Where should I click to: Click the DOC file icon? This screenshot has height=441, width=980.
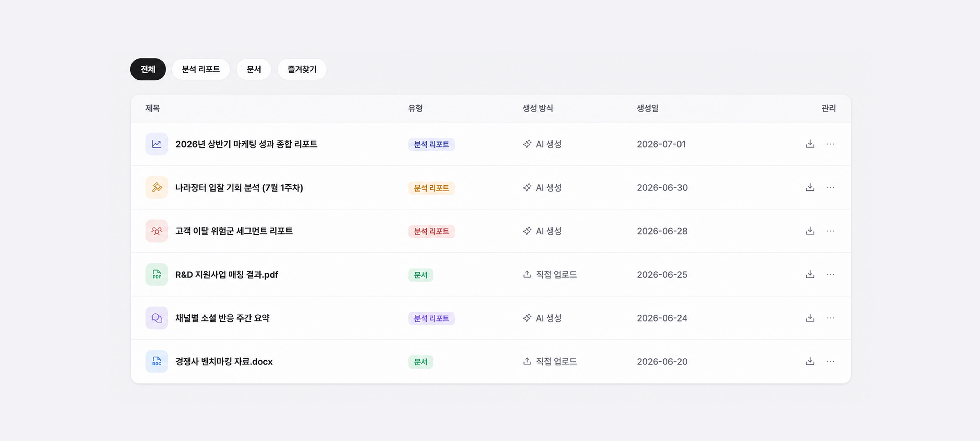157,361
